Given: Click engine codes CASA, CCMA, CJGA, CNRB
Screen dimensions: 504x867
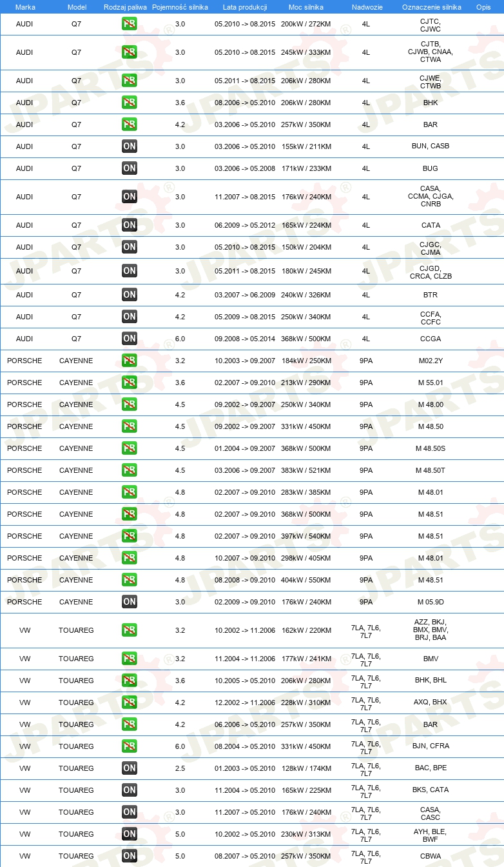Looking at the screenshot, I should 431,197.
